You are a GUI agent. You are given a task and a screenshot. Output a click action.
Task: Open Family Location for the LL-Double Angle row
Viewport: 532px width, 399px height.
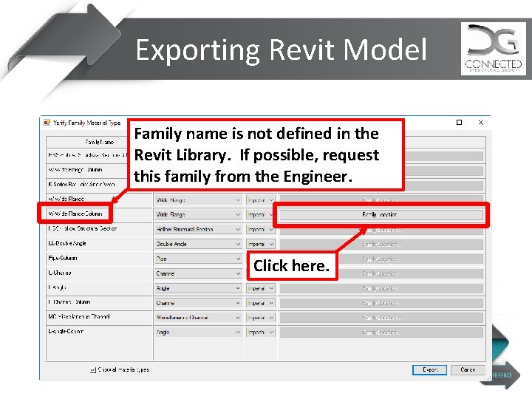point(381,245)
